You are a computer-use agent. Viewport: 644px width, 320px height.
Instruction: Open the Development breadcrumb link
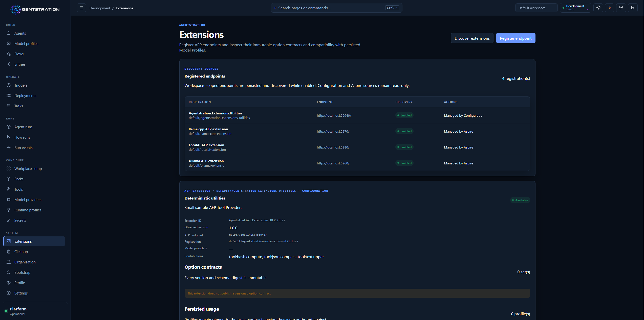coord(100,8)
